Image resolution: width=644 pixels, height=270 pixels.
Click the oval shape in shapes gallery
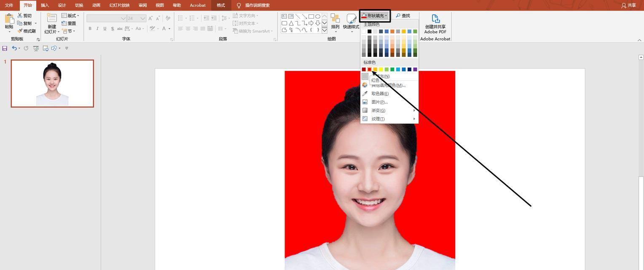[x=317, y=16]
